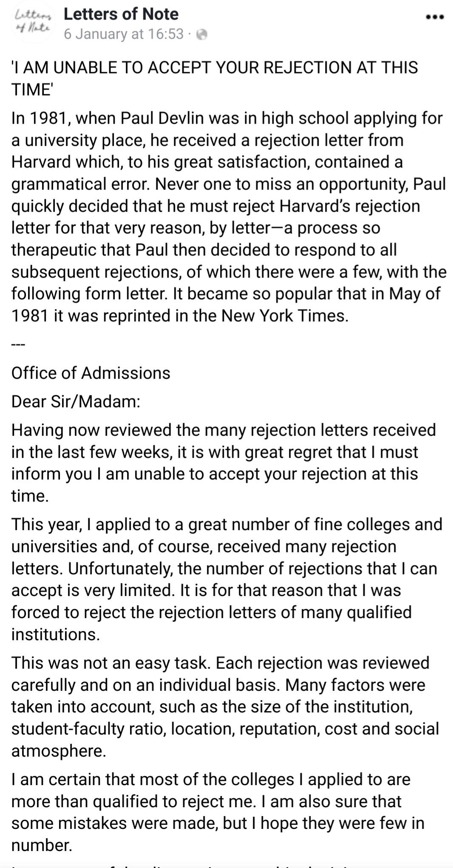The width and height of the screenshot is (453, 868).
Task: Click the public globe privacy icon
Action: pyautogui.click(x=202, y=35)
